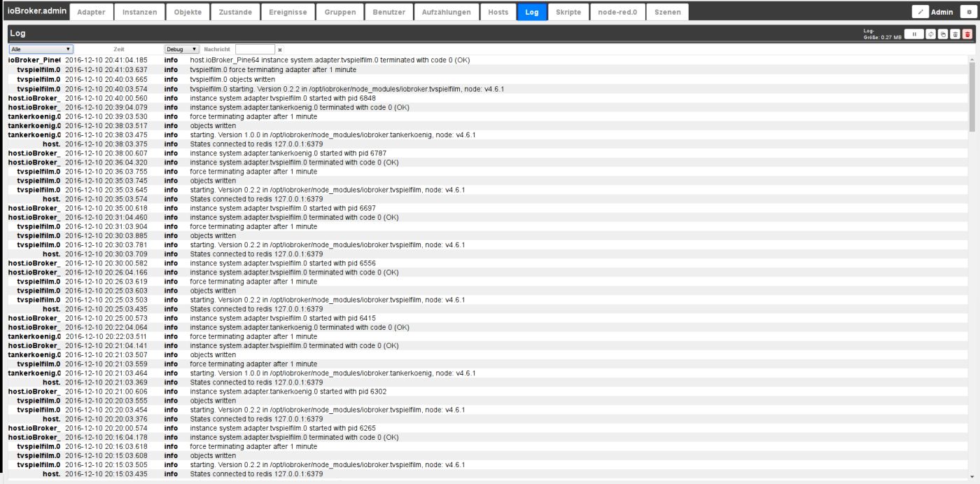Click the Log panel heading

[x=17, y=34]
